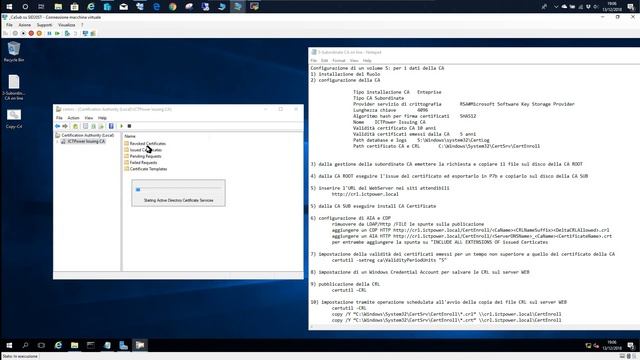
Task: Select the Subordinate CA on line text file icon
Action: pyautogui.click(x=14, y=87)
